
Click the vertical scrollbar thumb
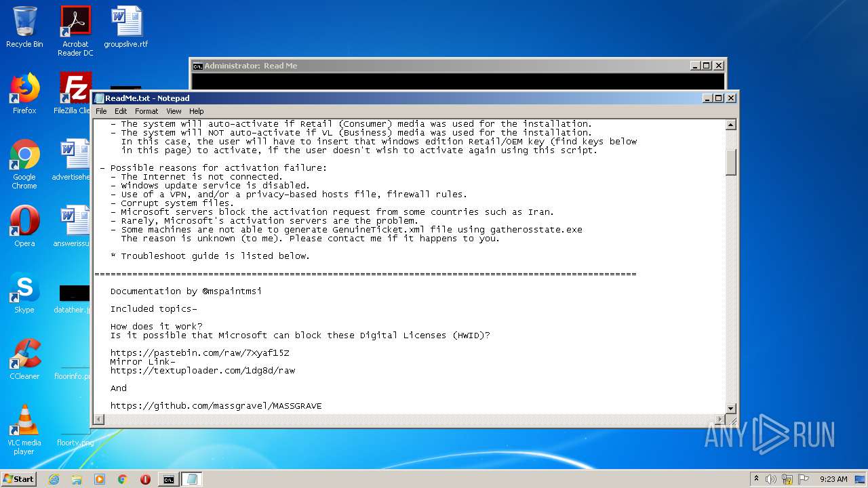731,163
